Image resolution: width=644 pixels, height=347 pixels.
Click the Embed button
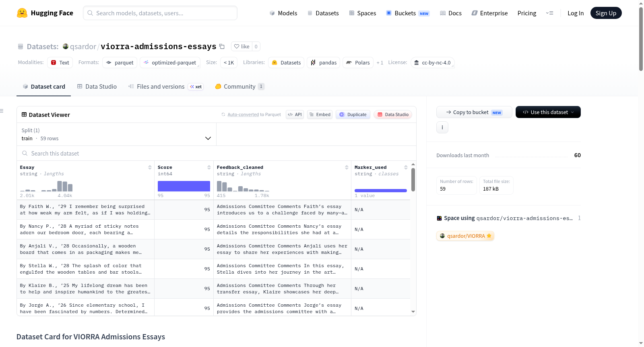click(x=320, y=114)
